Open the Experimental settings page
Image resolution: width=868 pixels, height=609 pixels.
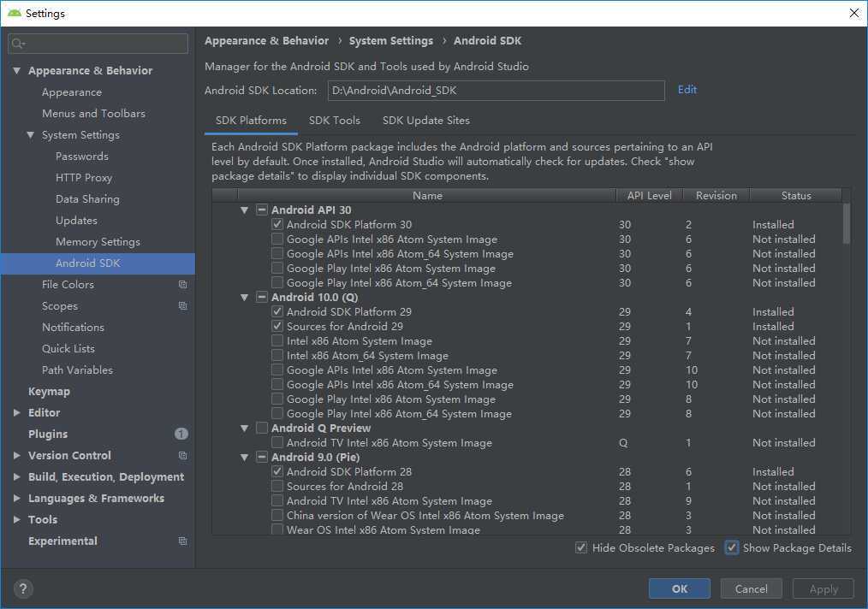point(62,541)
